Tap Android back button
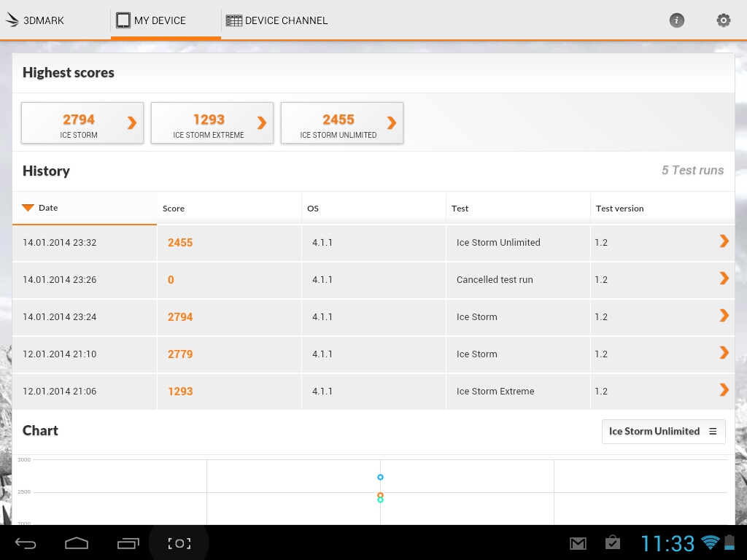The width and height of the screenshot is (747, 560). 26,543
